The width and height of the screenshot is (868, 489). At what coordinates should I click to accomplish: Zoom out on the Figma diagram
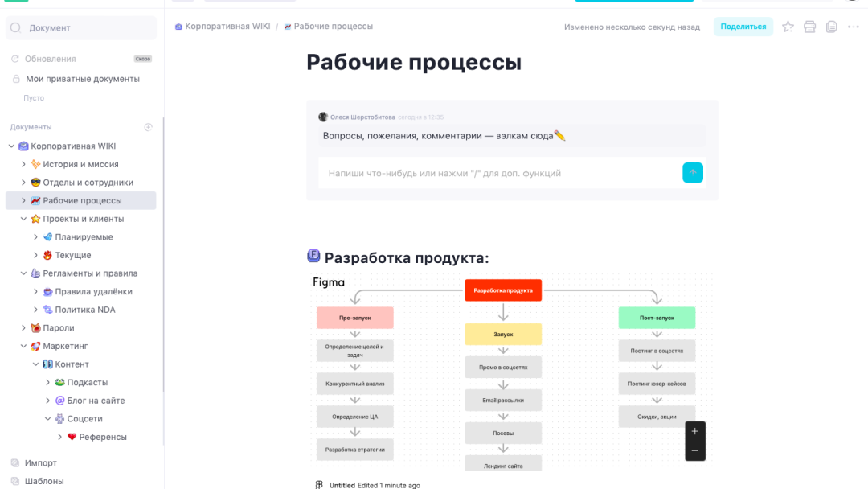tap(694, 451)
